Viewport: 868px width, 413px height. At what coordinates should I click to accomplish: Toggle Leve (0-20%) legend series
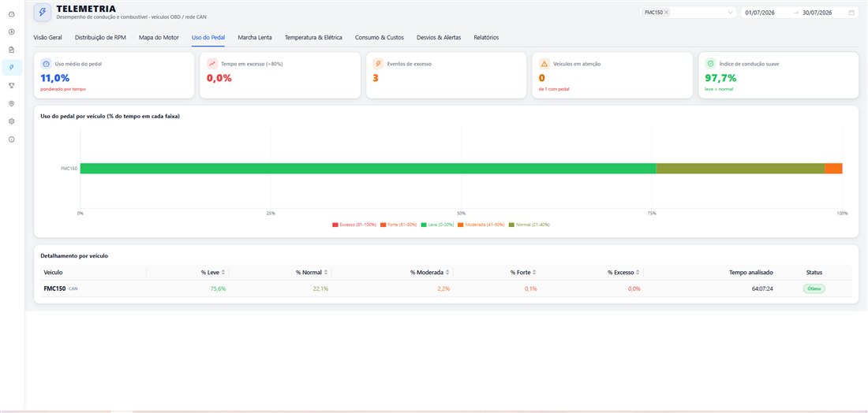437,225
